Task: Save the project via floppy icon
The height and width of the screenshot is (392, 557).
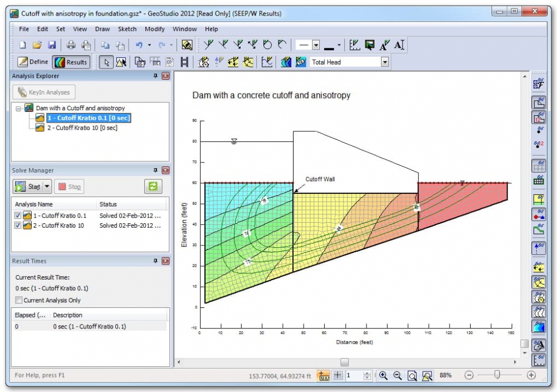Action: [52, 45]
